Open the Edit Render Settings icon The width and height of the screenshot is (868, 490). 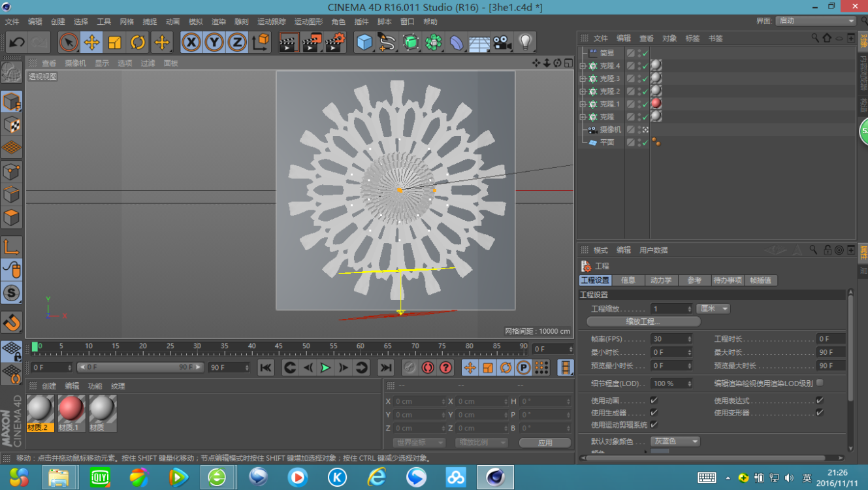(x=335, y=43)
